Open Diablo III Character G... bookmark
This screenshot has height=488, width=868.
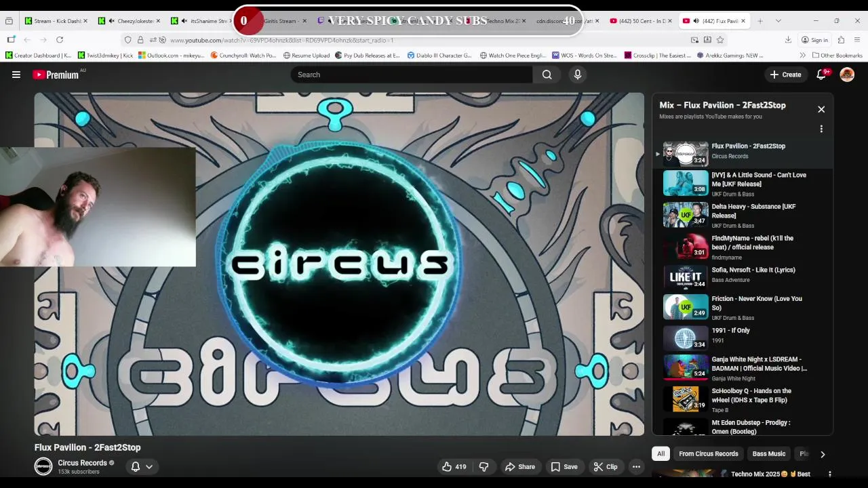click(x=439, y=56)
